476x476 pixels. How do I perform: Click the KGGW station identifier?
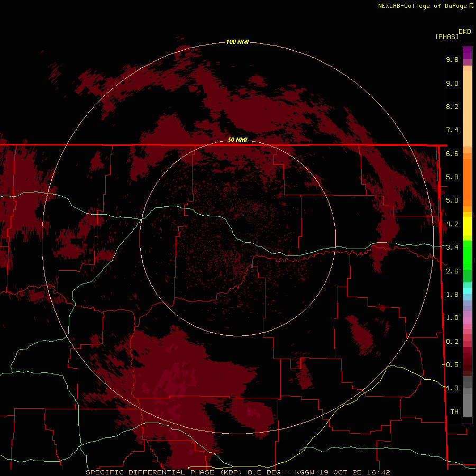click(305, 472)
